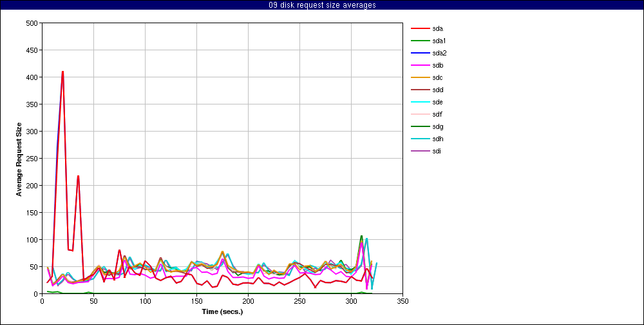Click the purple sdi legend color line
This screenshot has height=325, width=644.
point(420,151)
